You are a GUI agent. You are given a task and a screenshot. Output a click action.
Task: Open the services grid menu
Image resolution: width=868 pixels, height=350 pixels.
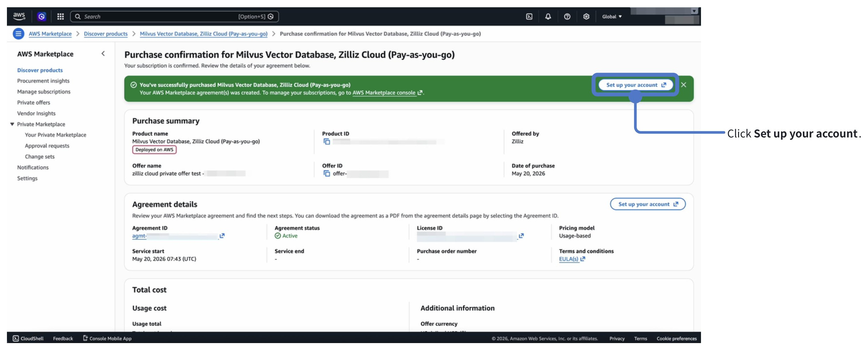pyautogui.click(x=60, y=16)
